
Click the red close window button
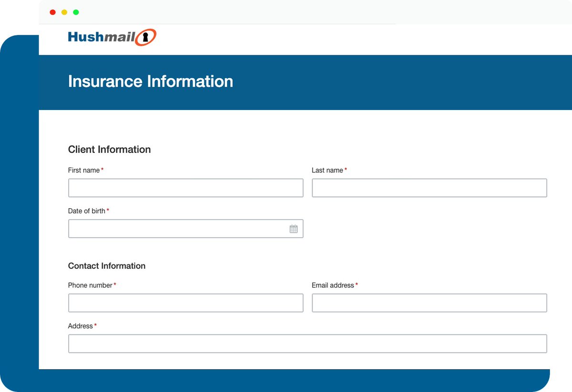[x=52, y=12]
